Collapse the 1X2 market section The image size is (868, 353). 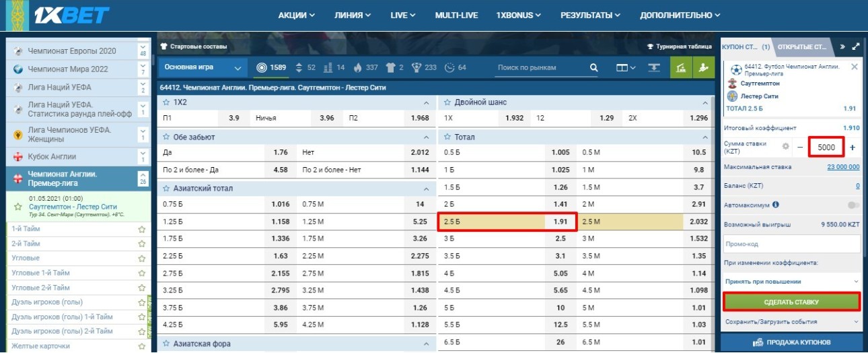click(x=426, y=102)
